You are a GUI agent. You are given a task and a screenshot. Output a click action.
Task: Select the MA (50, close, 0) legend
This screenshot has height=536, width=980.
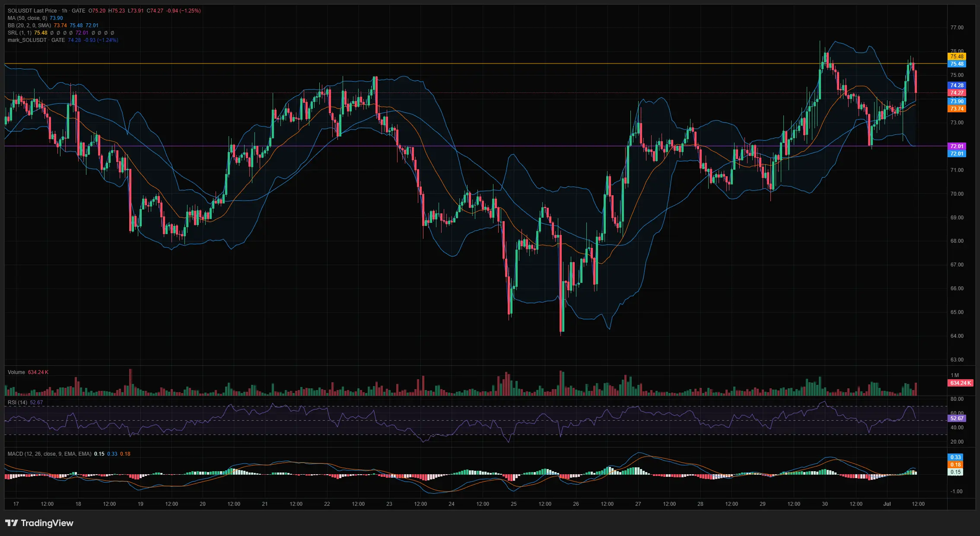tap(27, 18)
